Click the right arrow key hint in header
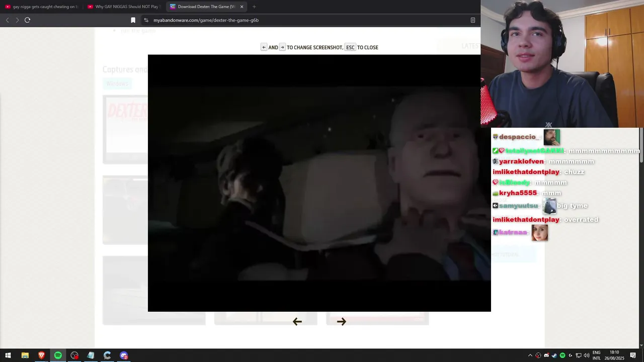Image resolution: width=644 pixels, height=362 pixels. [x=282, y=47]
